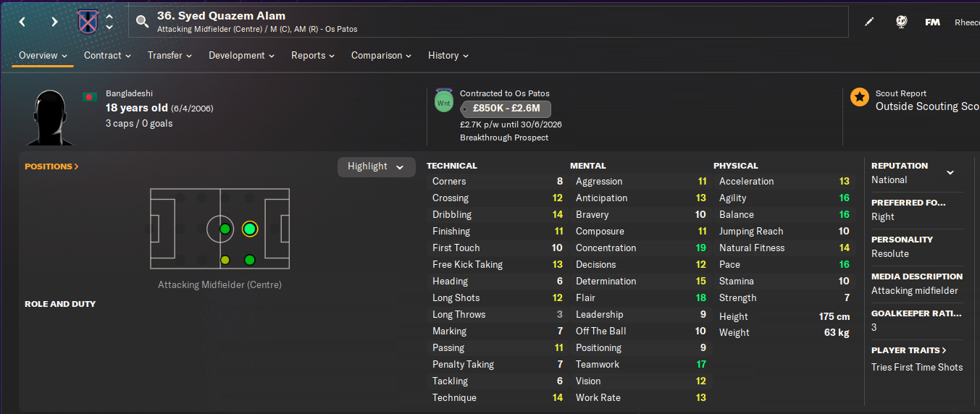Image resolution: width=980 pixels, height=414 pixels.
Task: Click the pencil edit icon
Action: pos(869,22)
